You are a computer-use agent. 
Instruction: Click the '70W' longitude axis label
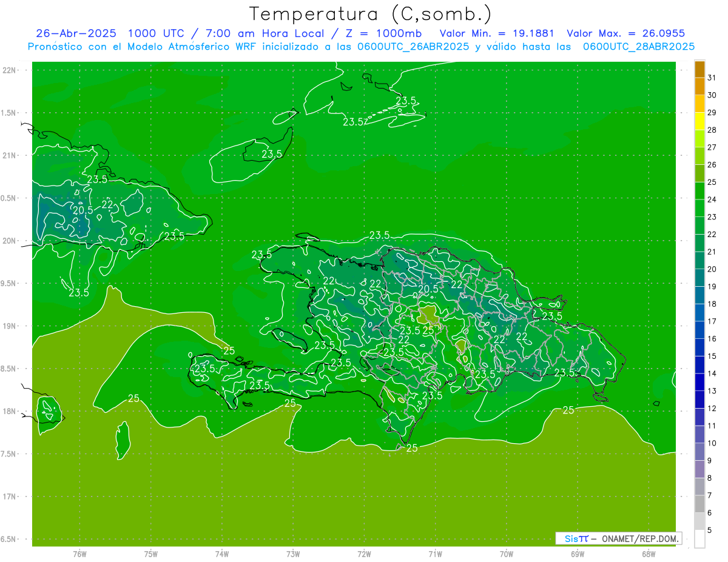[506, 554]
